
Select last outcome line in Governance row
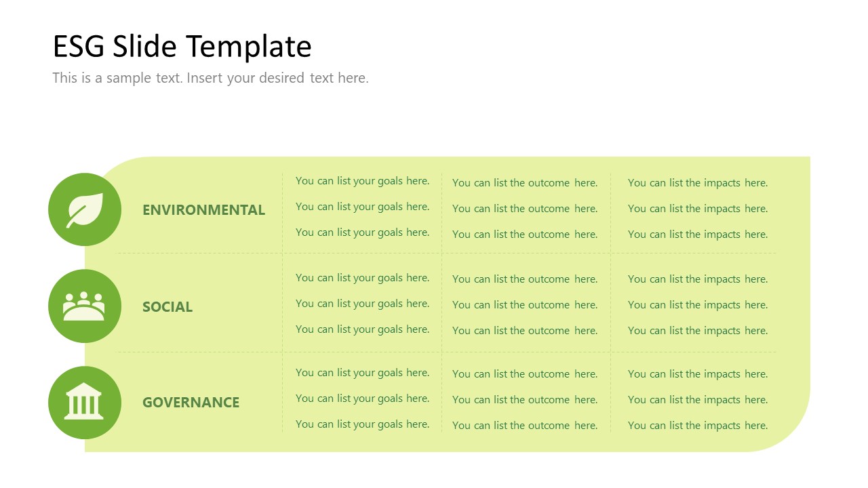[x=525, y=426]
